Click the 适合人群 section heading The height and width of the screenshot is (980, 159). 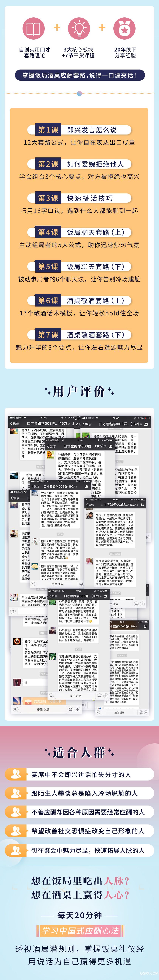pyautogui.click(x=79, y=752)
